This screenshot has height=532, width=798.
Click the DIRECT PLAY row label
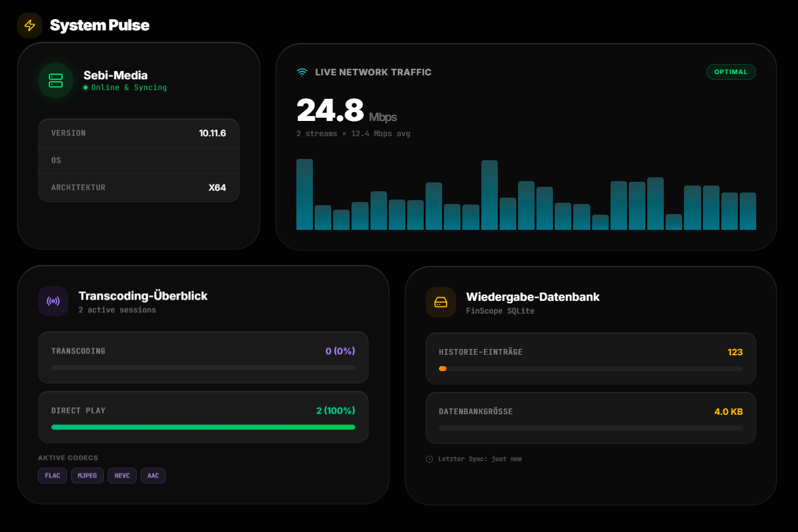pyautogui.click(x=79, y=410)
